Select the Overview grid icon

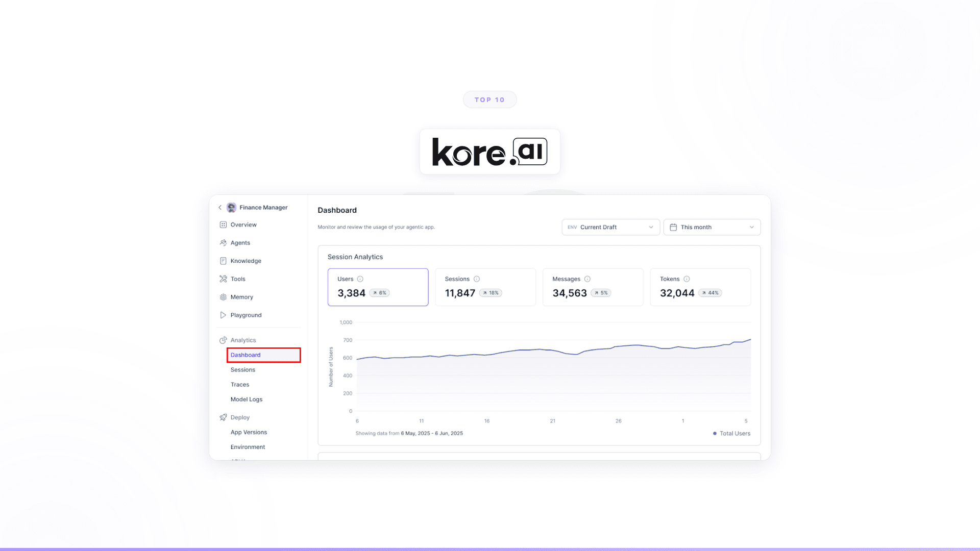coord(223,224)
